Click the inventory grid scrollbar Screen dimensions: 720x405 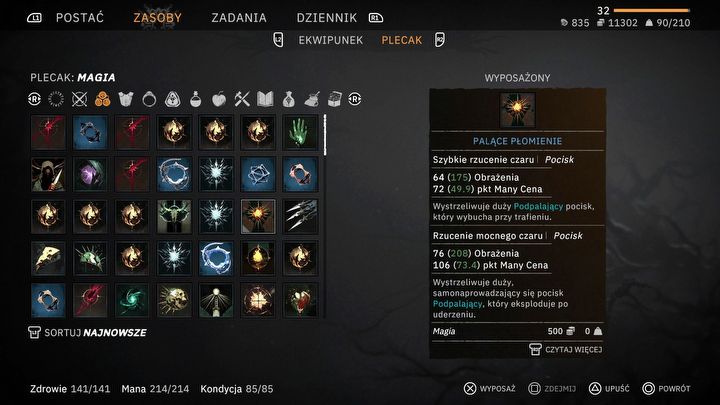(325, 135)
